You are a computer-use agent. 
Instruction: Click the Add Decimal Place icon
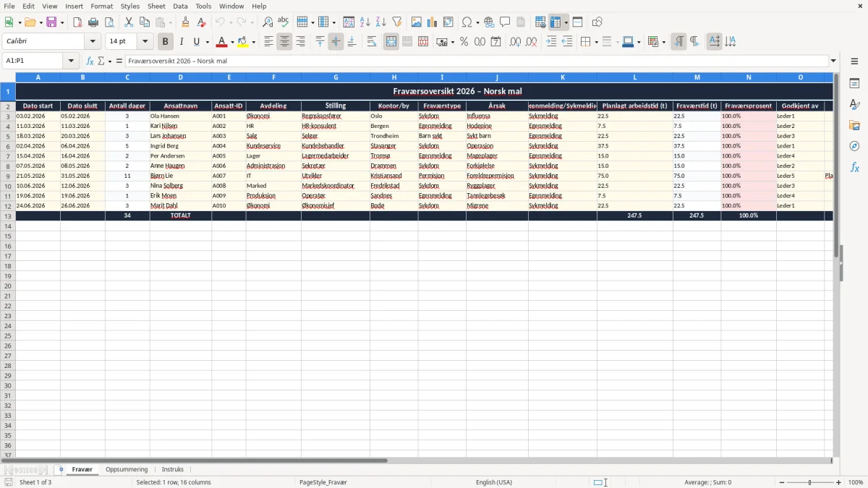515,42
